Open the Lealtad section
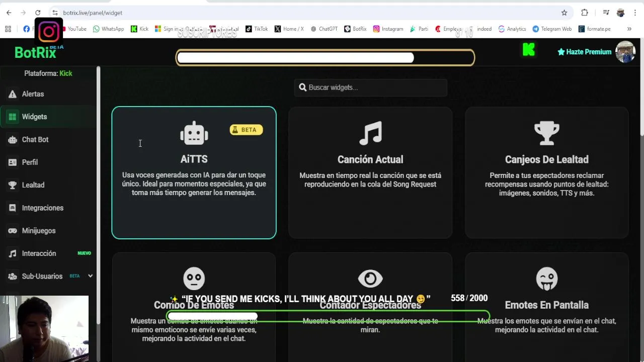 click(48, 185)
